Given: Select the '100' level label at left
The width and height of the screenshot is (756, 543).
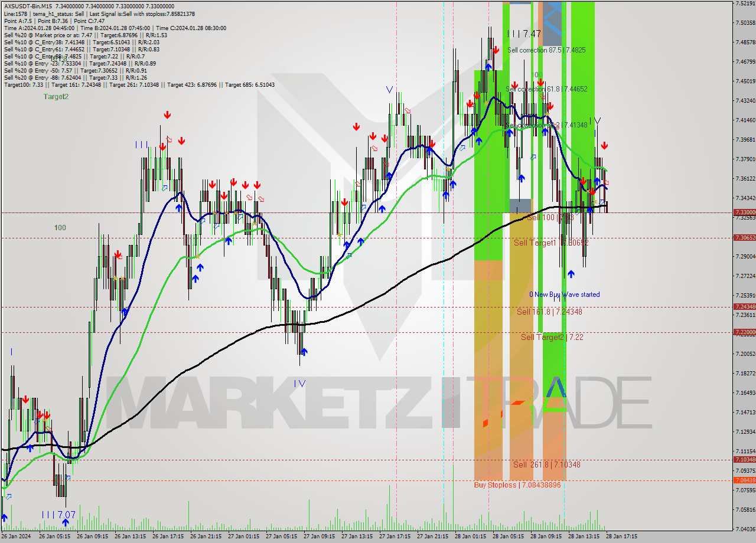Looking at the screenshot, I should pyautogui.click(x=60, y=227).
